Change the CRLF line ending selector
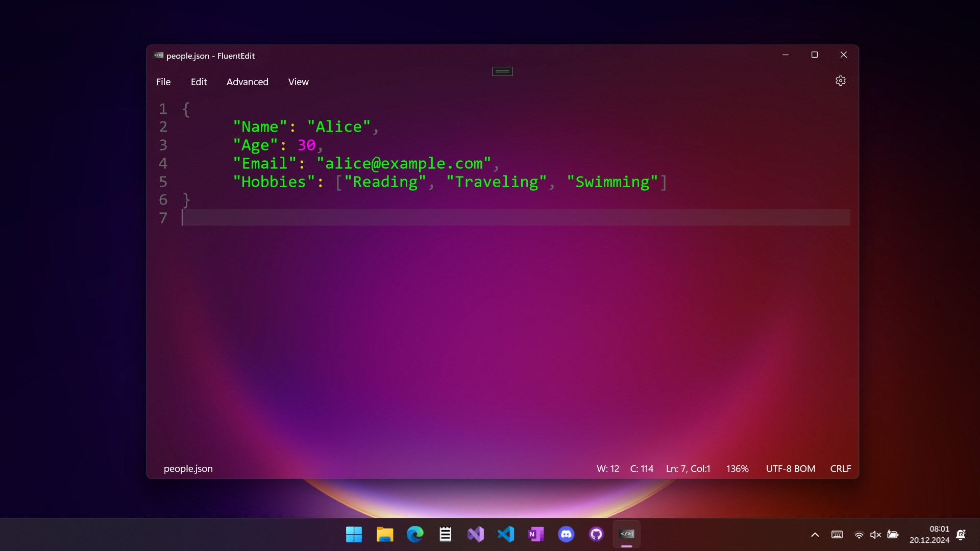 point(840,468)
